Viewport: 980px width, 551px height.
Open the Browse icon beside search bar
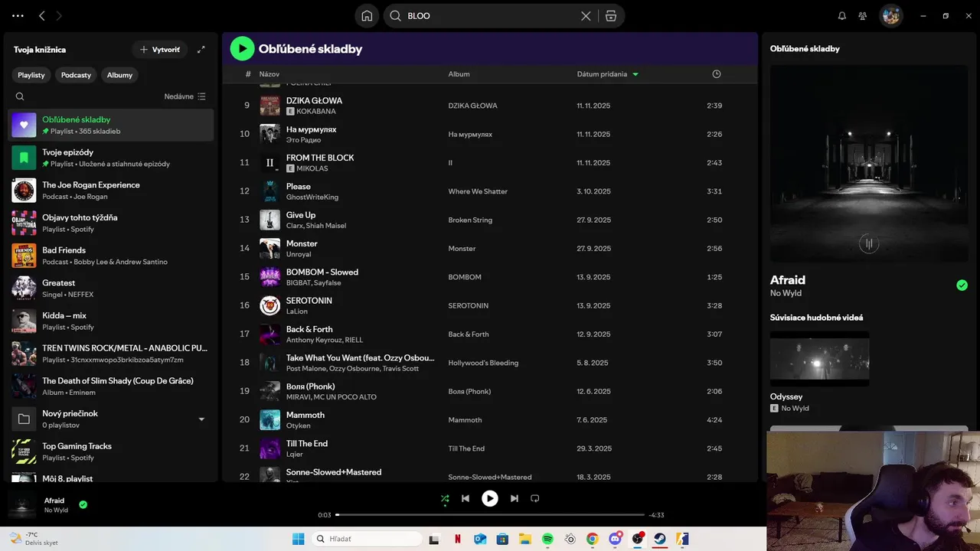point(611,16)
